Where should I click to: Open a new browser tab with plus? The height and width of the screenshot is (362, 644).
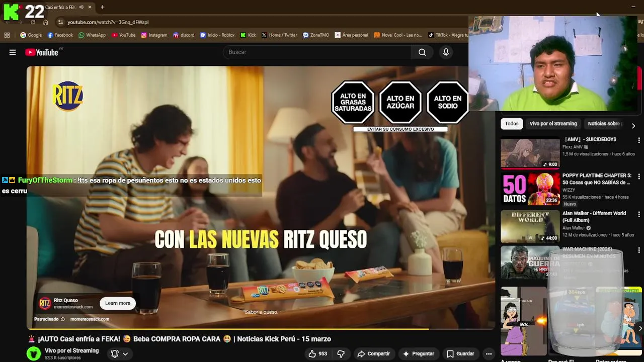tap(102, 7)
